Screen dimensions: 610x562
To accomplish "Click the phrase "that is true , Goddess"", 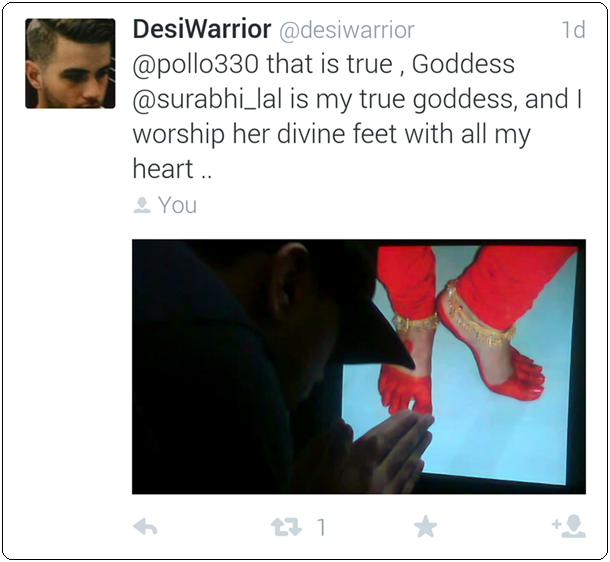I will 390,65.
